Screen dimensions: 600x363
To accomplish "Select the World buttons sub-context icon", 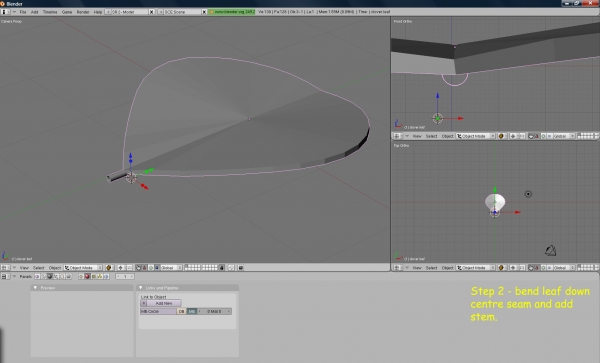I will [x=106, y=276].
